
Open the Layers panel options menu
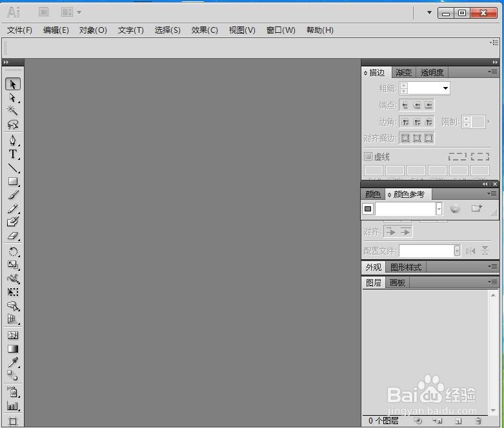click(x=493, y=282)
